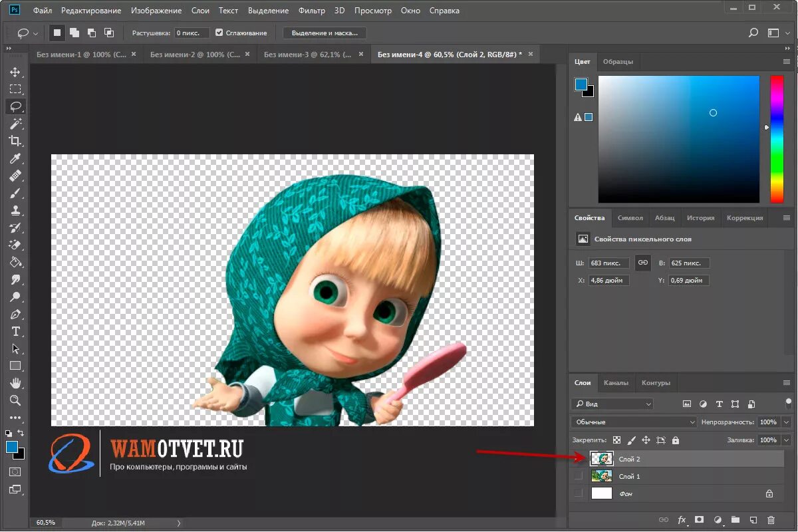The height and width of the screenshot is (532, 798).
Task: Toggle visibility of the Фон layer
Action: [x=579, y=493]
